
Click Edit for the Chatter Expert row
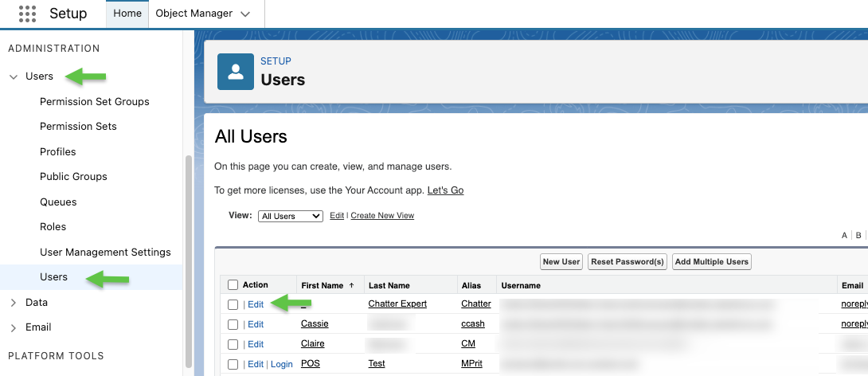(x=256, y=304)
